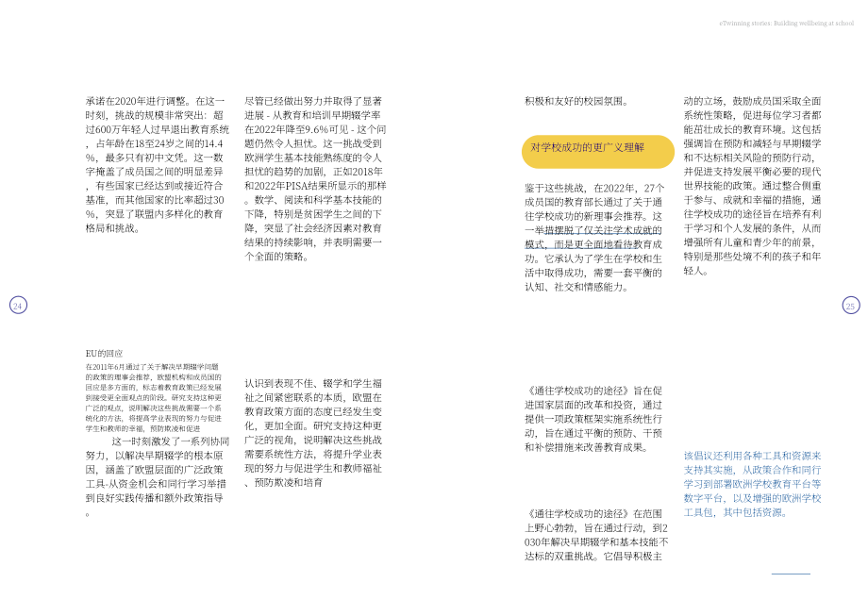Click the line 世界技能的政策。通过整合侧重
The height and width of the screenshot is (616, 868).
[x=752, y=186]
